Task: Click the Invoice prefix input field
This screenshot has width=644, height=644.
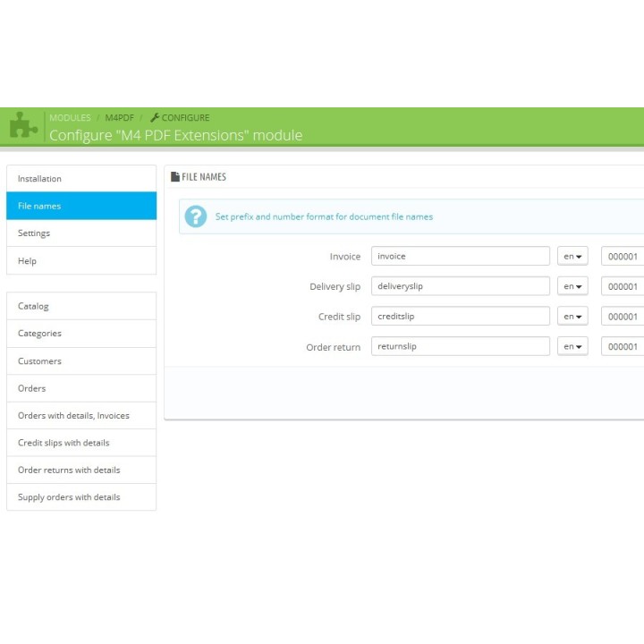Action: (x=461, y=256)
